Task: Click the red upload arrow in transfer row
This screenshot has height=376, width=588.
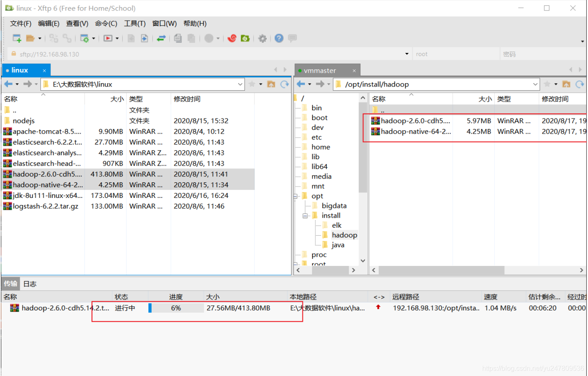Action: [378, 308]
